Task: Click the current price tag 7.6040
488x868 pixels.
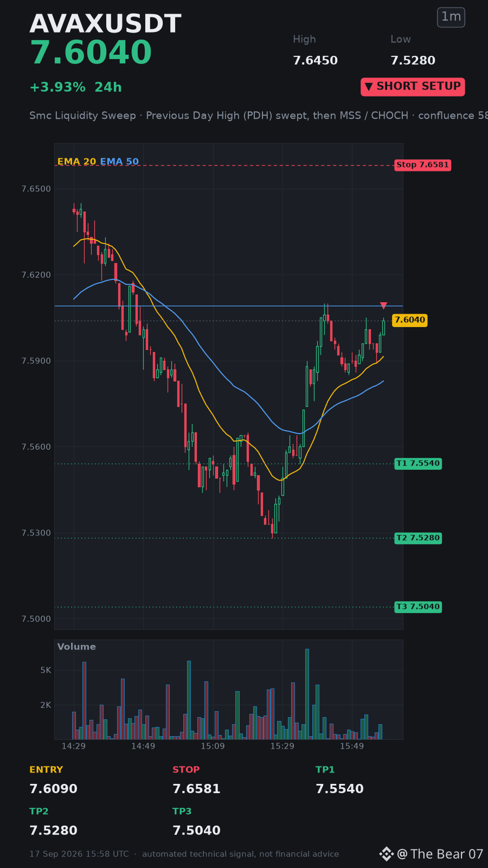Action: click(410, 320)
